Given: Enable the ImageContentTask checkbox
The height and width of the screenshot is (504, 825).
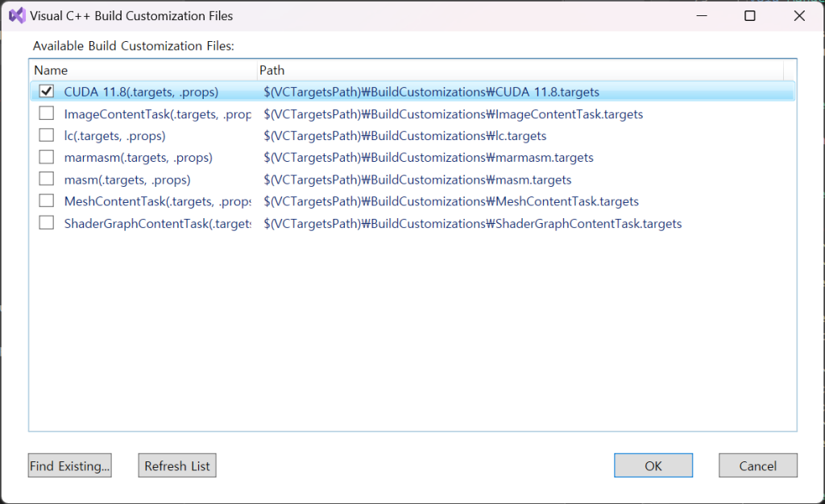Looking at the screenshot, I should point(47,114).
